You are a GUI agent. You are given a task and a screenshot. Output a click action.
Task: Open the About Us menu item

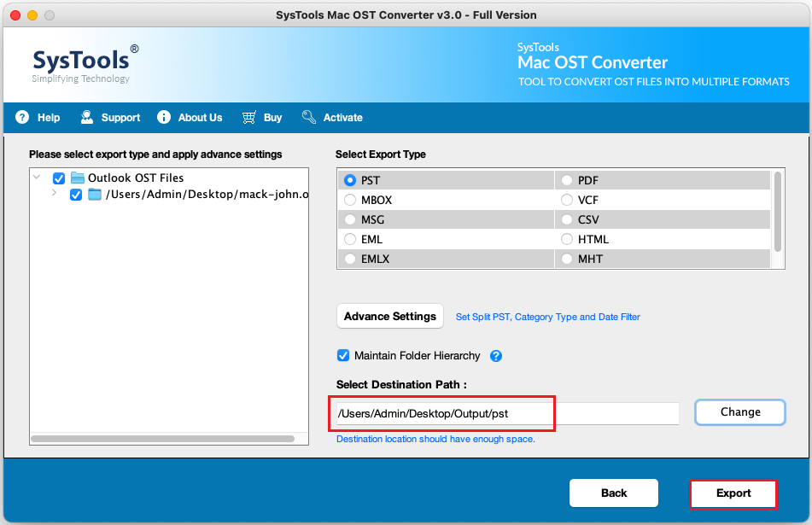point(201,118)
